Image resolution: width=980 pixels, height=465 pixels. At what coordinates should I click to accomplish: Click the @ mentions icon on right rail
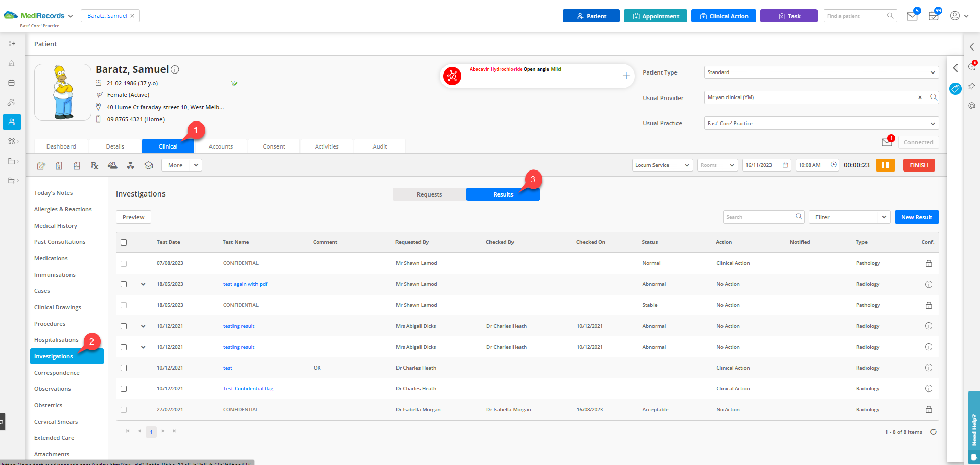coord(972,106)
